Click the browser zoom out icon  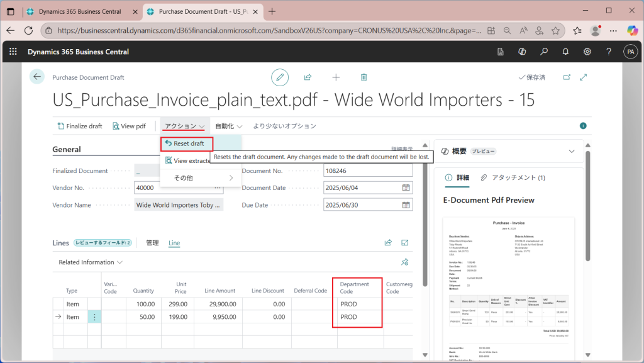click(508, 30)
